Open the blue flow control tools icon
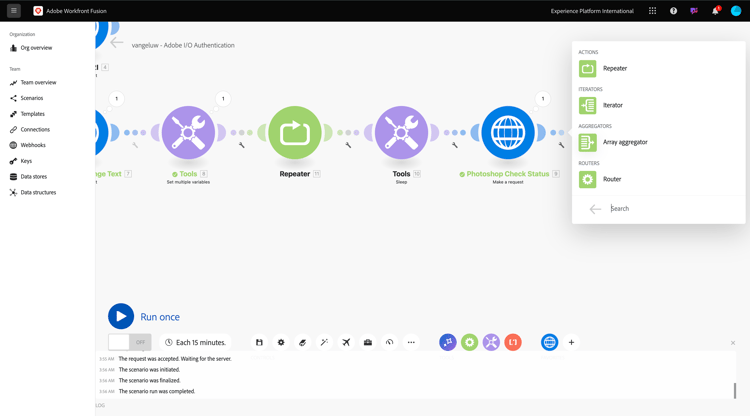This screenshot has height=416, width=750. [x=448, y=342]
